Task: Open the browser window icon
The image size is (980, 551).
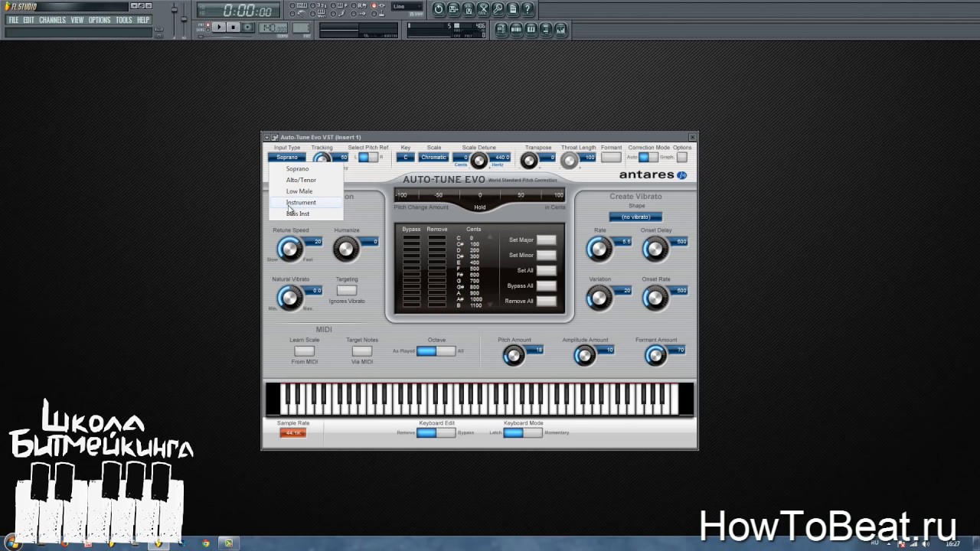Action: point(546,29)
